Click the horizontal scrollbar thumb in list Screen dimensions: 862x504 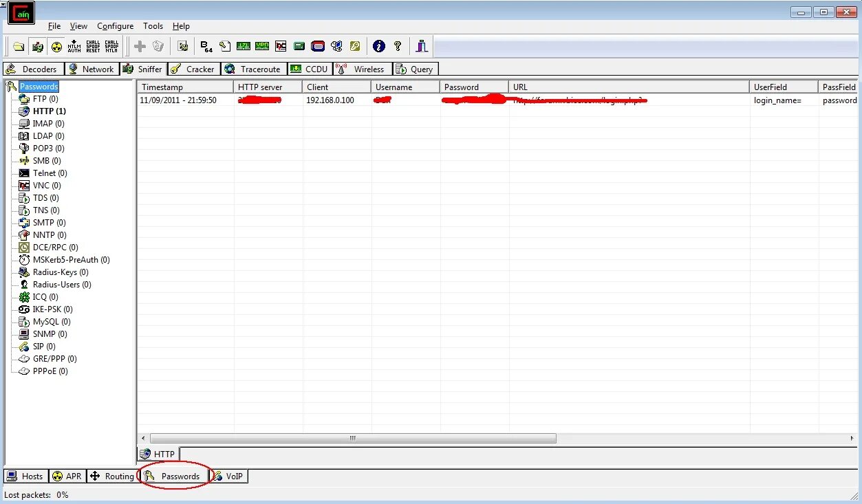click(353, 438)
